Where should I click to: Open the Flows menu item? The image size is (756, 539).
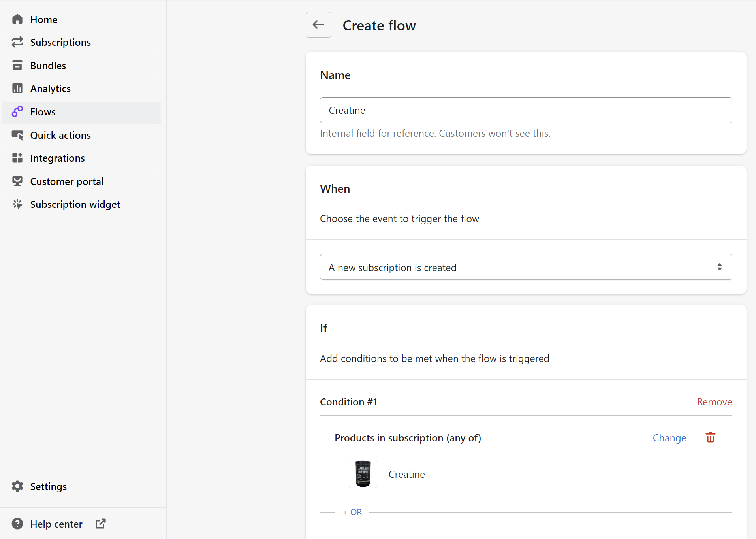click(43, 112)
